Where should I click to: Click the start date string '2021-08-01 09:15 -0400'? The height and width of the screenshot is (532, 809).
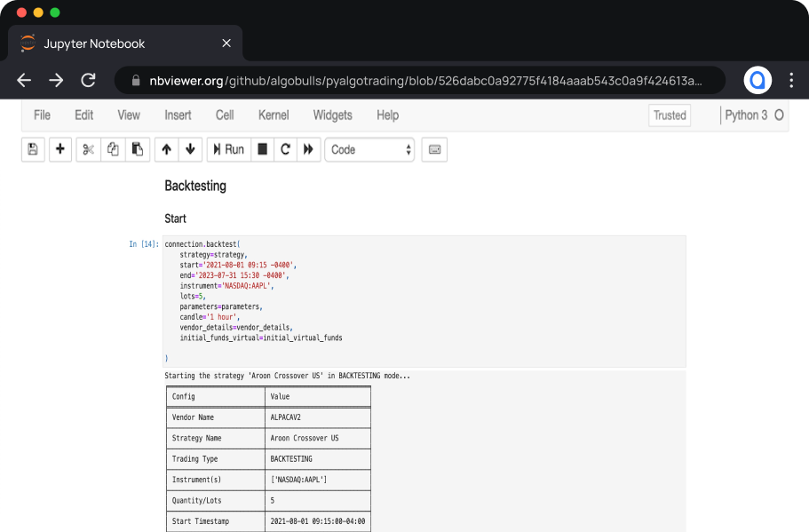248,266
